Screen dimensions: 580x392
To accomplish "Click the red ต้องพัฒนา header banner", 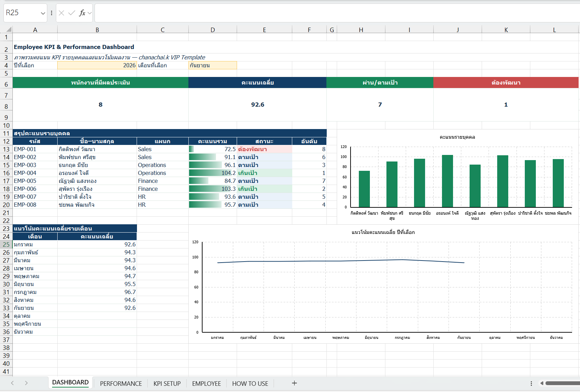I will [x=506, y=82].
